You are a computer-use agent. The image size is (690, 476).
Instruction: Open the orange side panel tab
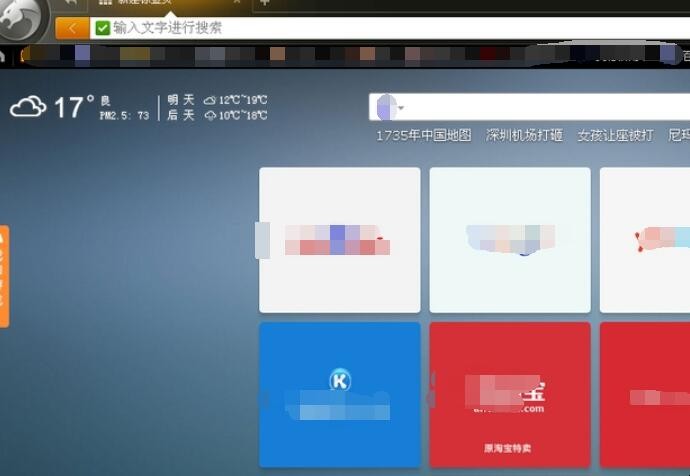[x=4, y=276]
